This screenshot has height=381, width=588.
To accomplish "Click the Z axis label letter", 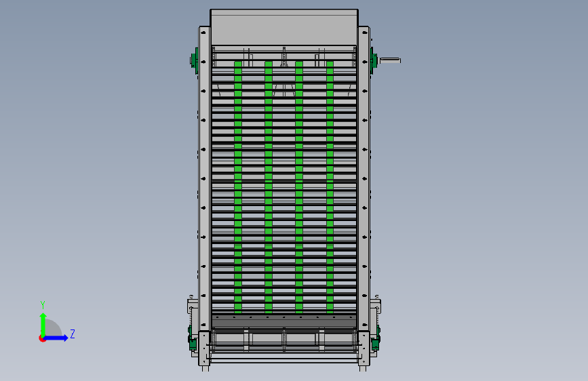I will [x=73, y=334].
